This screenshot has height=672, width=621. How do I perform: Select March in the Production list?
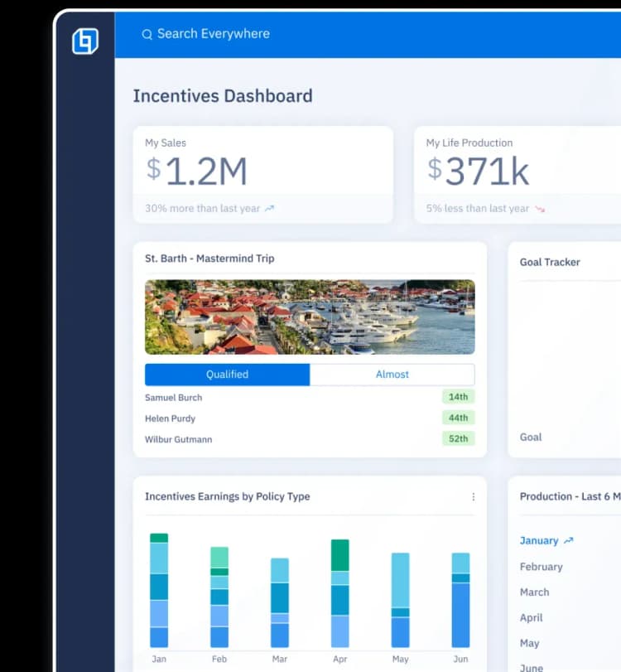pyautogui.click(x=534, y=592)
